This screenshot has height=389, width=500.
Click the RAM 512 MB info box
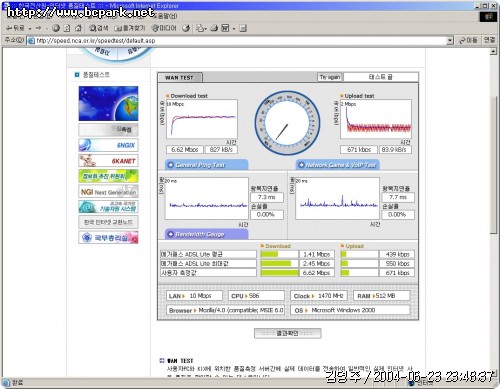point(381,296)
